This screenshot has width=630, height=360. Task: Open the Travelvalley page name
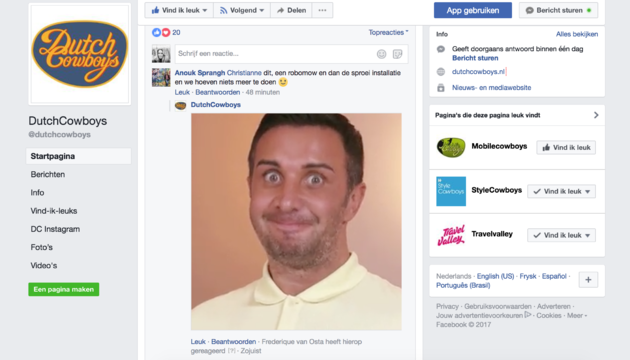[x=492, y=234]
